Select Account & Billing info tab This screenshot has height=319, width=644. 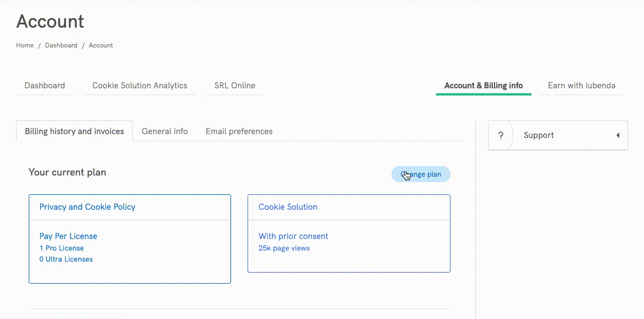point(484,86)
